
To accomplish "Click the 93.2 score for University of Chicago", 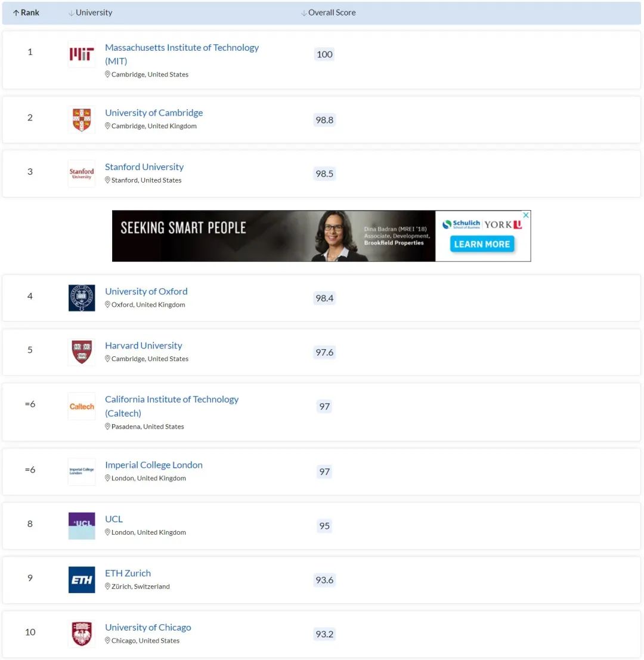I will point(324,634).
